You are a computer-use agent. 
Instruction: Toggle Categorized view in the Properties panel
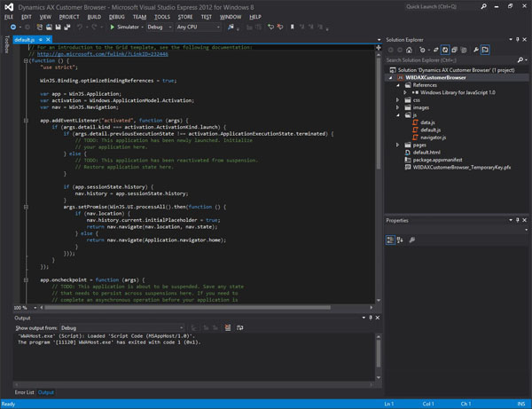click(390, 240)
